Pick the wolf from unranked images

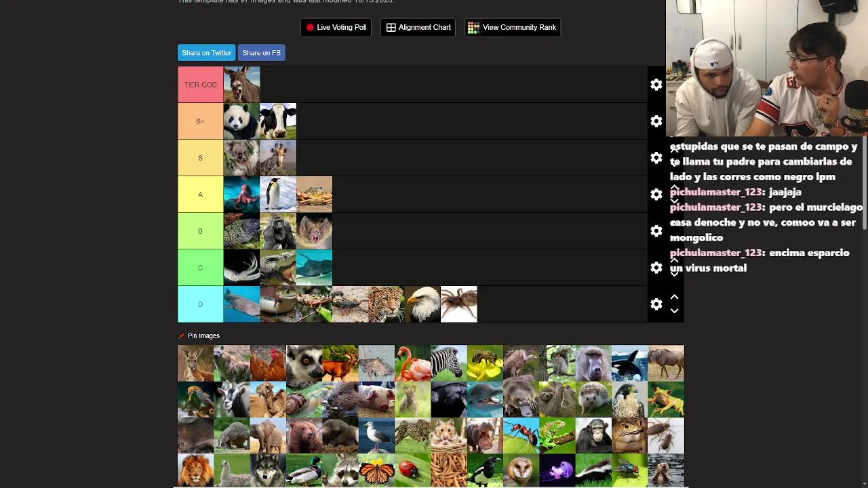click(268, 470)
